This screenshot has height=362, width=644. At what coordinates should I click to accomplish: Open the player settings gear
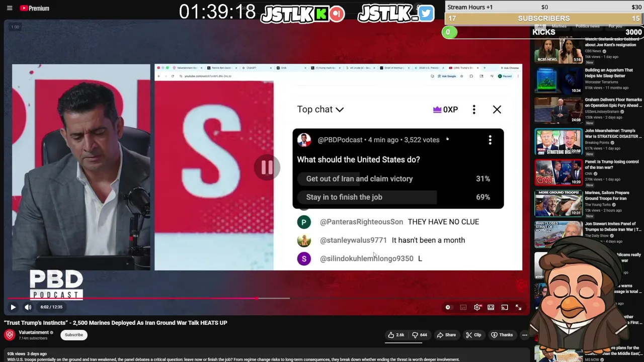click(x=477, y=307)
